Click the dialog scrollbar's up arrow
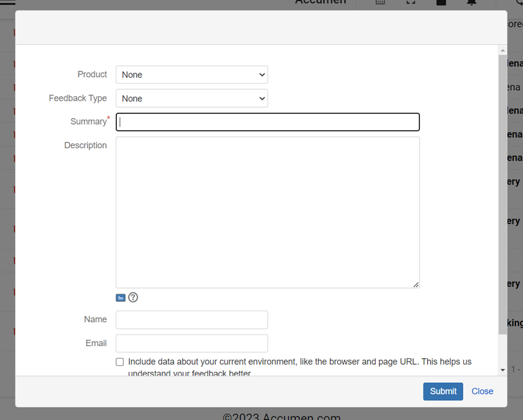Screen dimensions: 523x420 503,51
